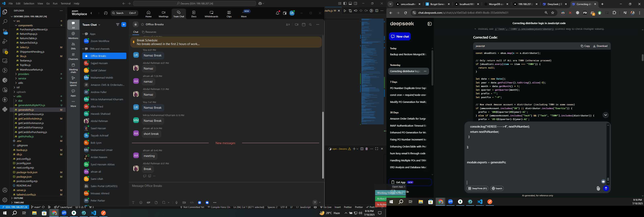The width and height of the screenshot is (644, 217).
Task: Attach a file in DeepSeek prompt box
Action: pyautogui.click(x=598, y=188)
